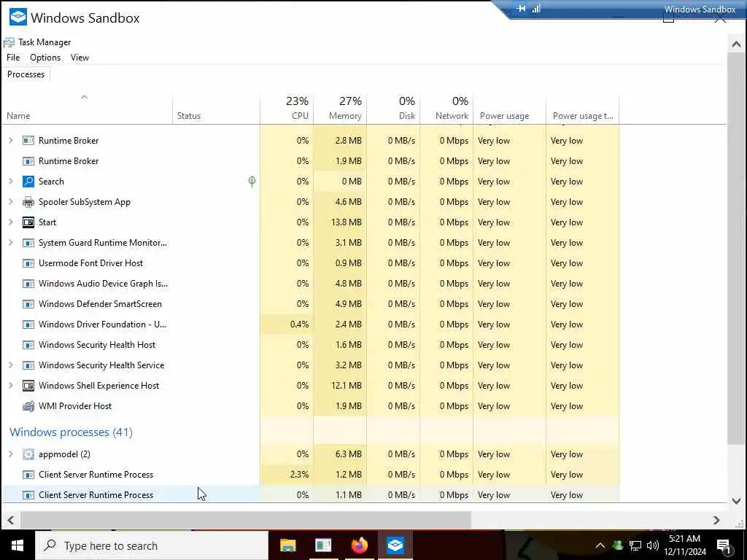Sort by the Power usage column header

pyautogui.click(x=510, y=109)
